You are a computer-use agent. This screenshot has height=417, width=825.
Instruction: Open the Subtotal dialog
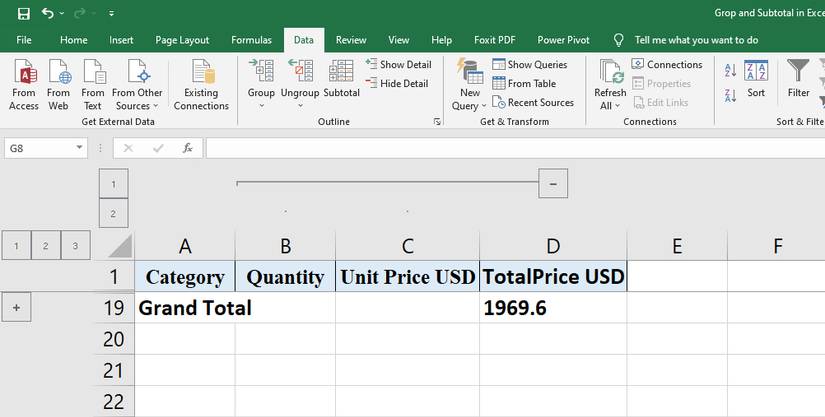point(341,79)
